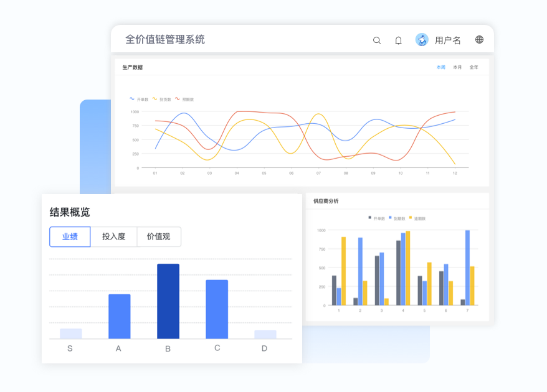The width and height of the screenshot is (547, 392).
Task: Switch language using the globe icon
Action: (479, 40)
